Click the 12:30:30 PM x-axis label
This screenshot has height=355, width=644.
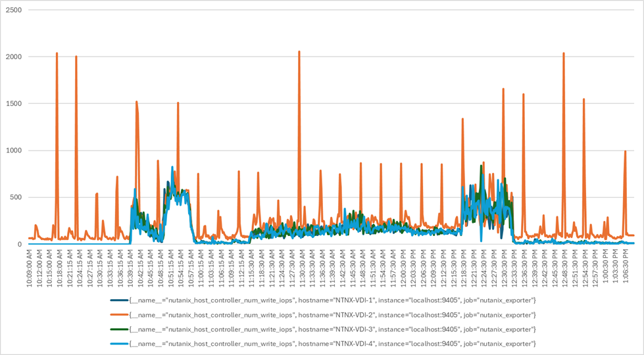[505, 270]
